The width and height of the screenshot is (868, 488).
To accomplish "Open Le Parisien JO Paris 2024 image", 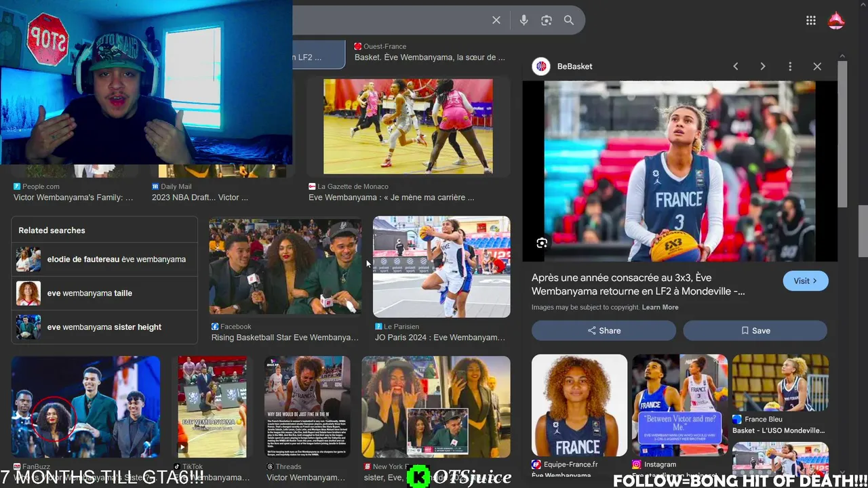I will tap(441, 266).
